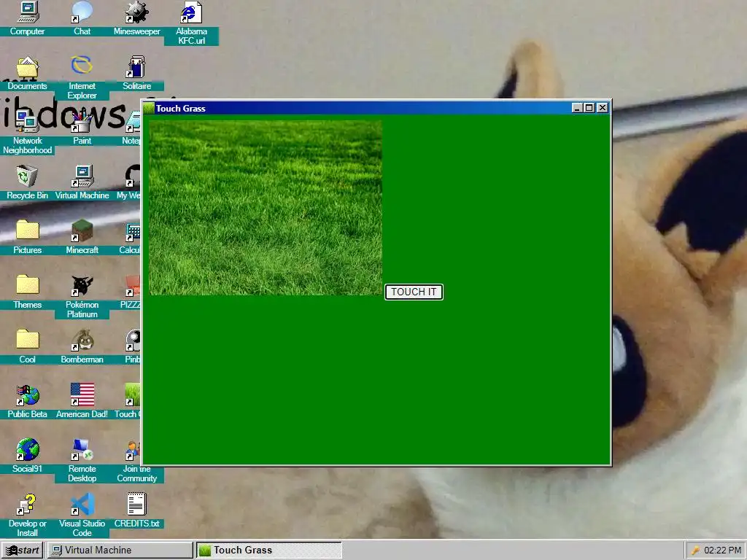The width and height of the screenshot is (747, 560).
Task: Open the Virtual Machine desktop shortcut
Action: tap(82, 182)
